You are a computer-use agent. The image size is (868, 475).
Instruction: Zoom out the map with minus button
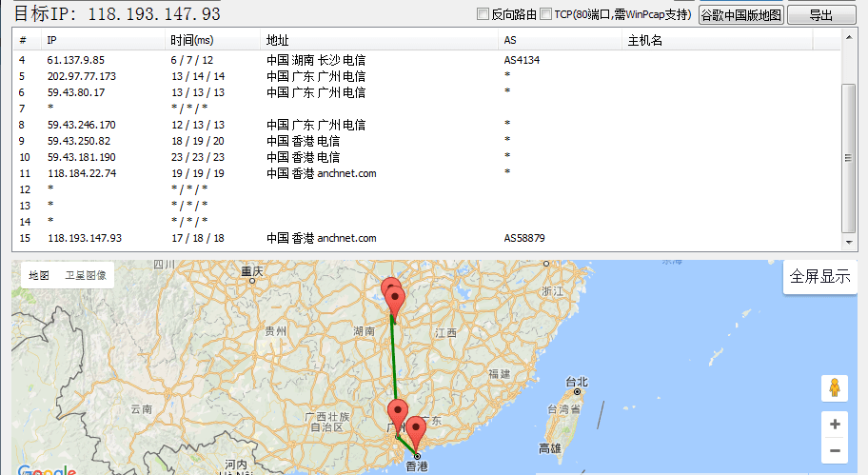click(x=835, y=450)
